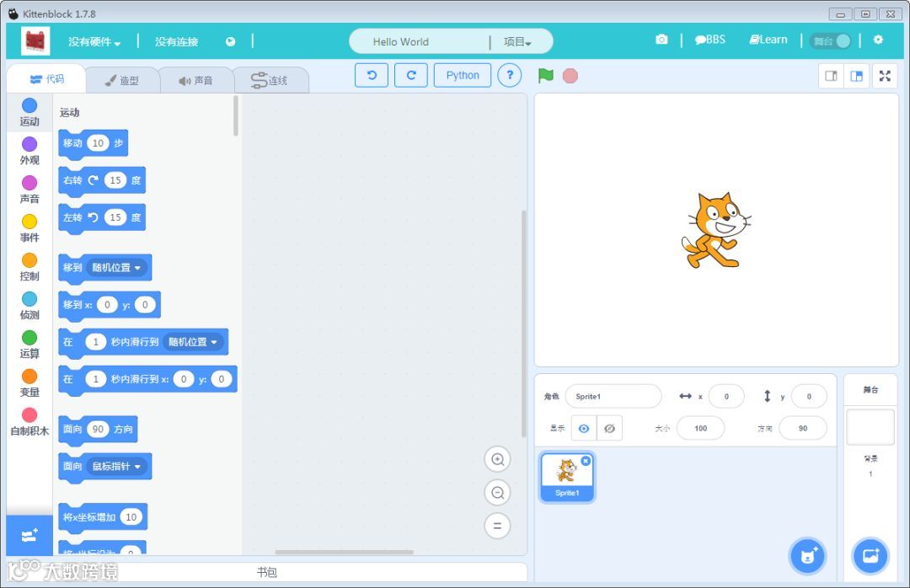910x588 pixels.
Task: Select the 外观 looks category
Action: click(29, 152)
